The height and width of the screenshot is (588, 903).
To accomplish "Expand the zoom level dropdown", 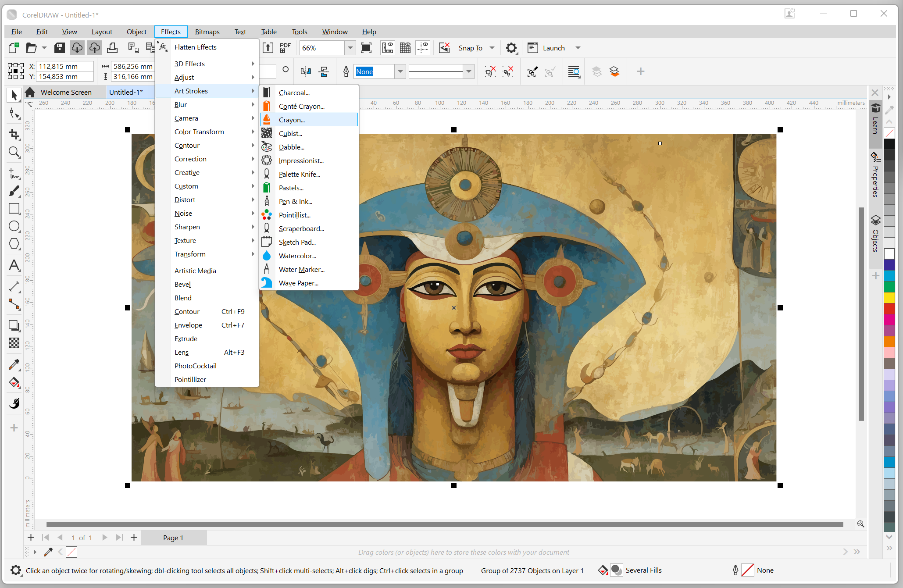I will point(350,48).
